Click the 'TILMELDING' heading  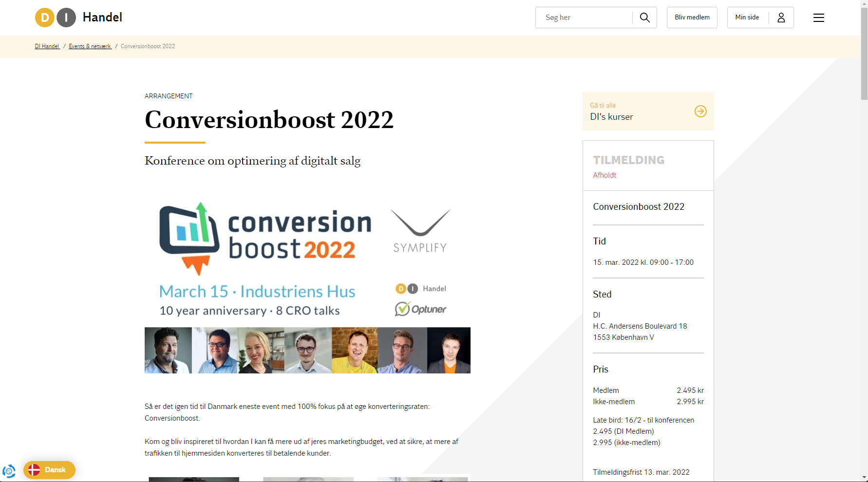(x=629, y=160)
